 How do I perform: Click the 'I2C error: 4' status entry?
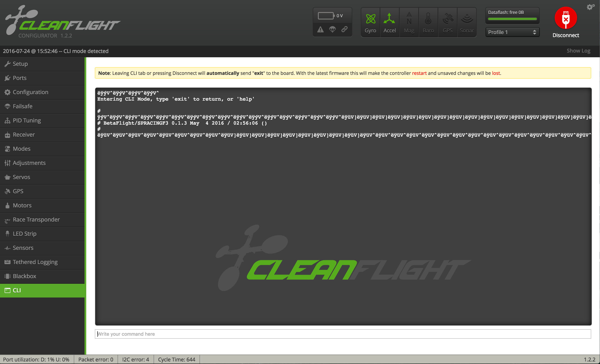tap(136, 359)
